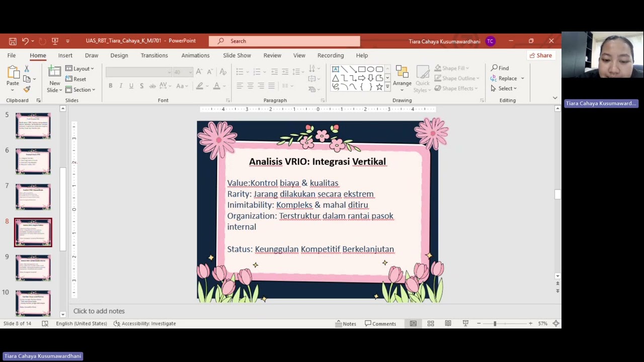Viewport: 644px width, 362px height.
Task: Select the triangle shape
Action: [x=336, y=78]
